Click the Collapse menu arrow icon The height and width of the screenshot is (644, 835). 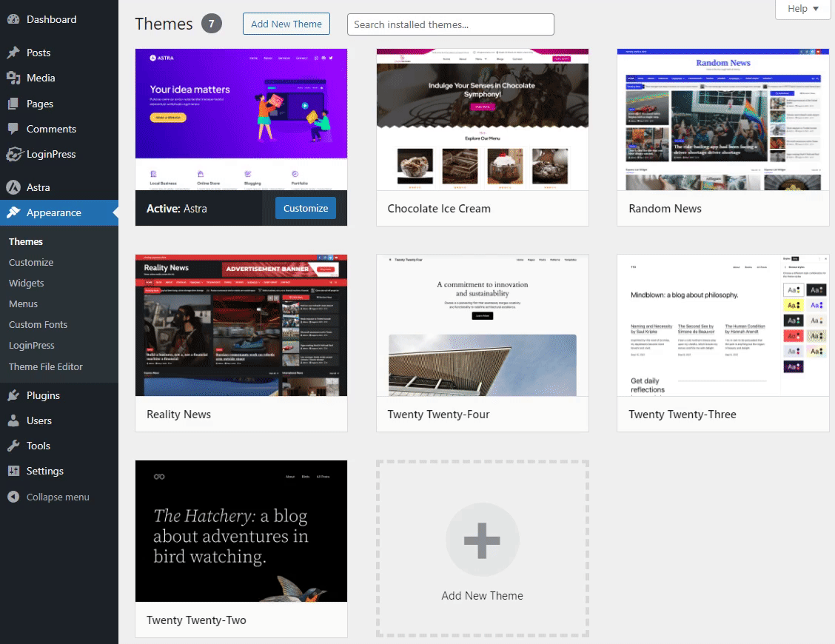13,497
